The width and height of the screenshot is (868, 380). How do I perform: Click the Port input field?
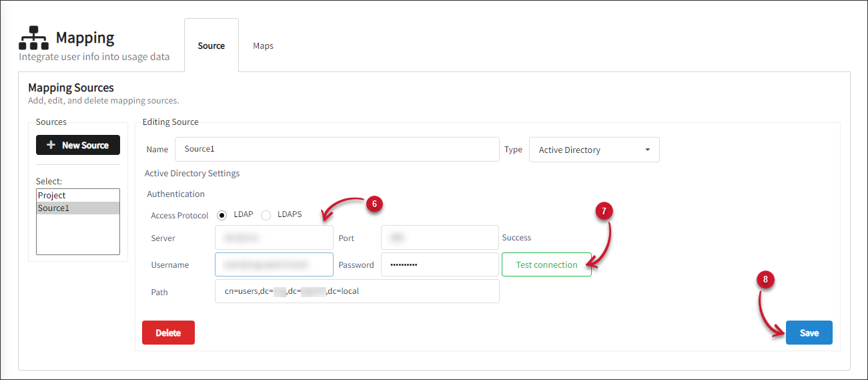(x=440, y=238)
